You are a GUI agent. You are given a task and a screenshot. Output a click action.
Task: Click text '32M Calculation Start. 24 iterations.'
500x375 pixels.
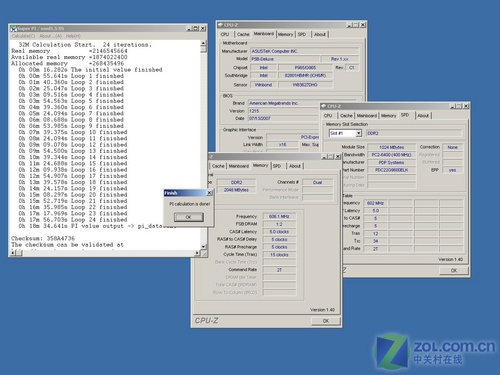(85, 45)
